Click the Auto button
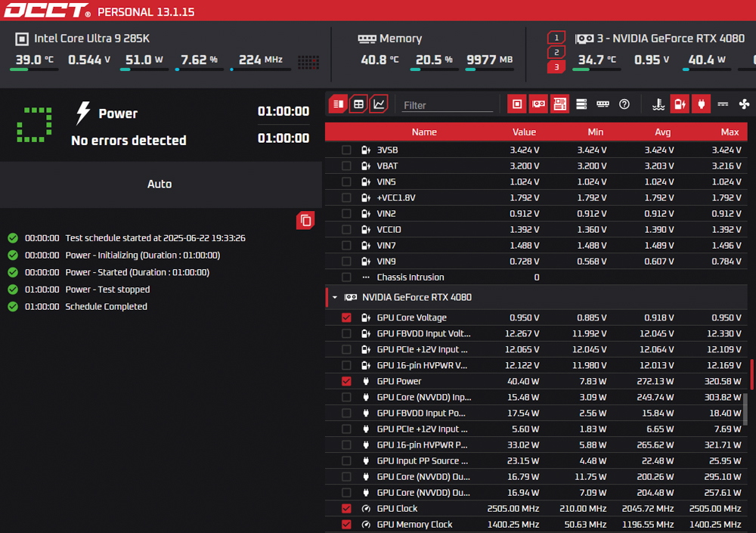The width and height of the screenshot is (756, 533). pyautogui.click(x=160, y=184)
